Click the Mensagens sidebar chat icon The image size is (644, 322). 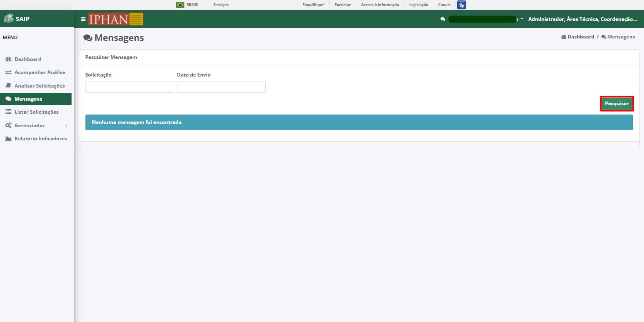(x=8, y=99)
